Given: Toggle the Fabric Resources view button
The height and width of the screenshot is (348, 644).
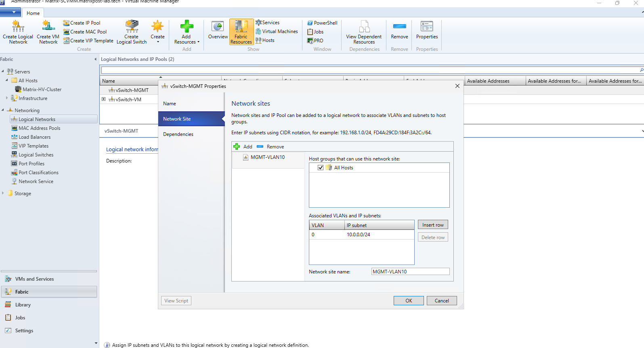Looking at the screenshot, I should pyautogui.click(x=241, y=32).
